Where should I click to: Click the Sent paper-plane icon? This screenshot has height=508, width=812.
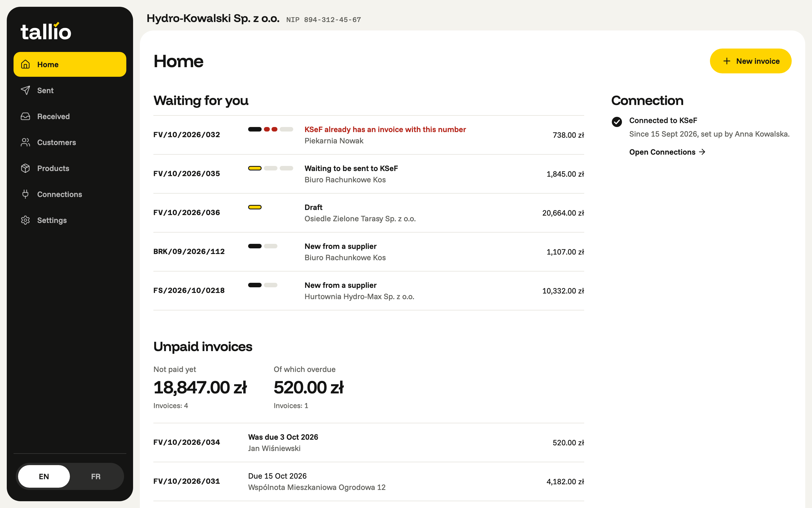tap(25, 90)
